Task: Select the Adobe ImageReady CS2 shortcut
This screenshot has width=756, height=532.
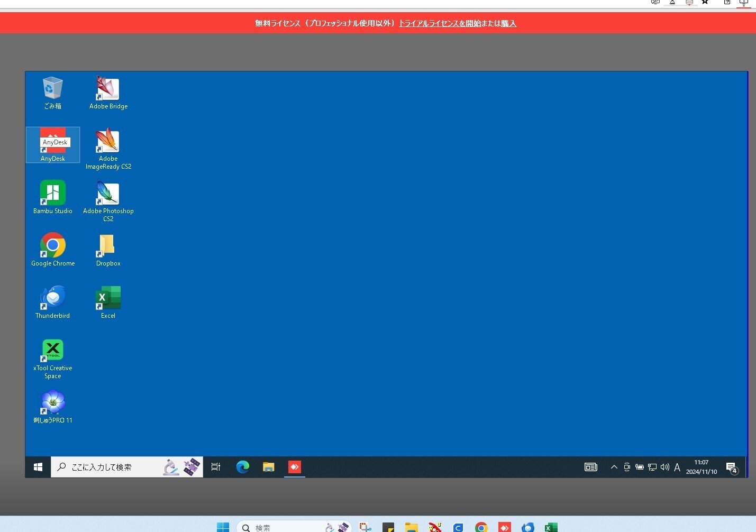Action: (108, 149)
